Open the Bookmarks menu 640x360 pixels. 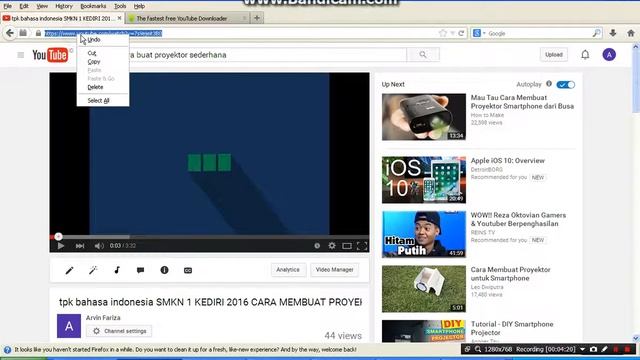(x=93, y=6)
